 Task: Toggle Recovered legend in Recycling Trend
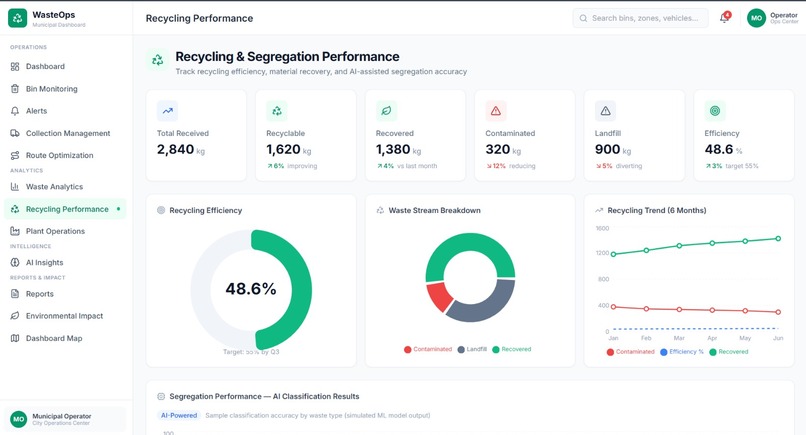729,352
